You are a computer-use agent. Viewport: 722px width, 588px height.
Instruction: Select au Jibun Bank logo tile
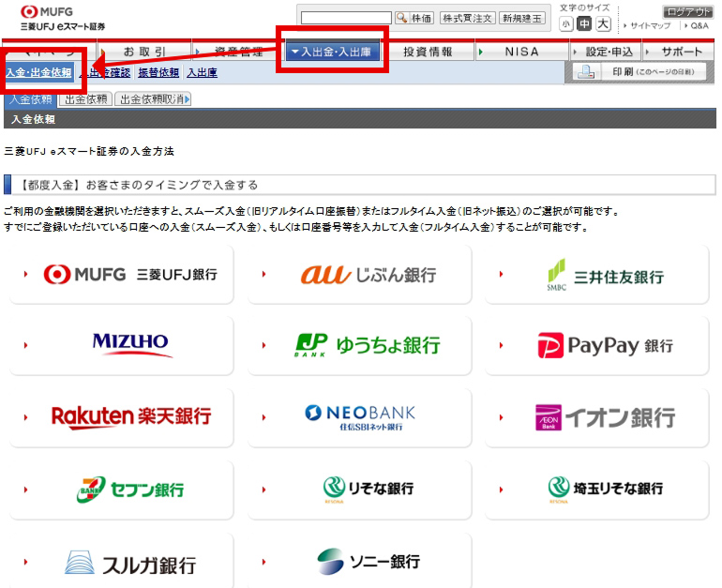[360, 275]
